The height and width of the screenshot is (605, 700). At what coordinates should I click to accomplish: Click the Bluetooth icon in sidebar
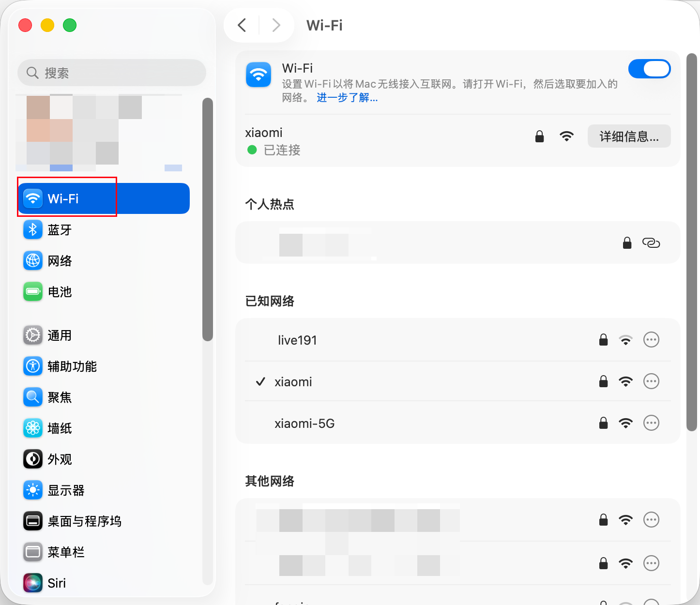(33, 229)
